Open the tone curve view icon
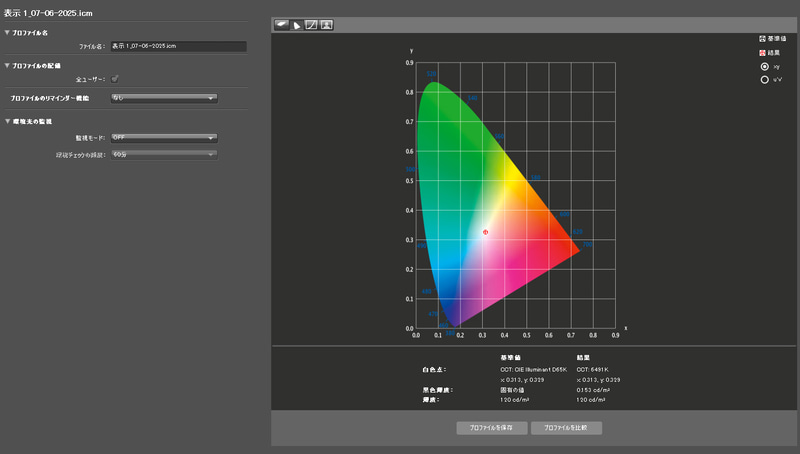800x454 pixels. (x=311, y=24)
